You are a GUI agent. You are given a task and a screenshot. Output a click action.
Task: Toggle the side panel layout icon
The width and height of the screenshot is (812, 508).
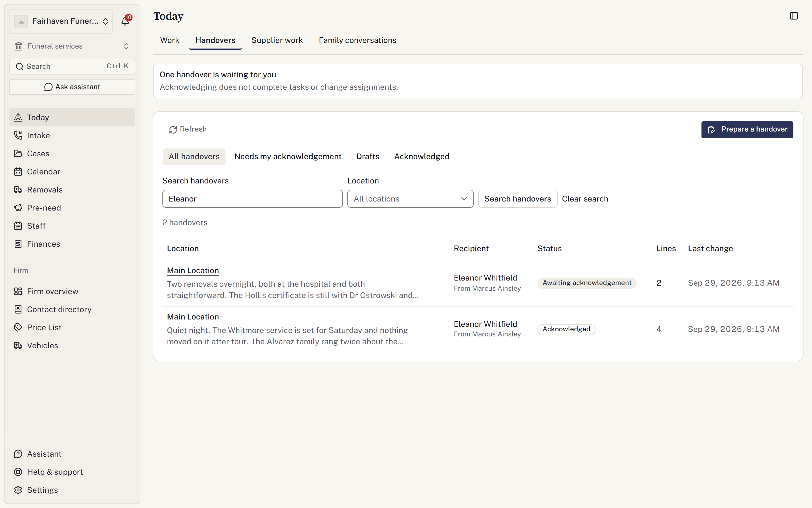(794, 16)
